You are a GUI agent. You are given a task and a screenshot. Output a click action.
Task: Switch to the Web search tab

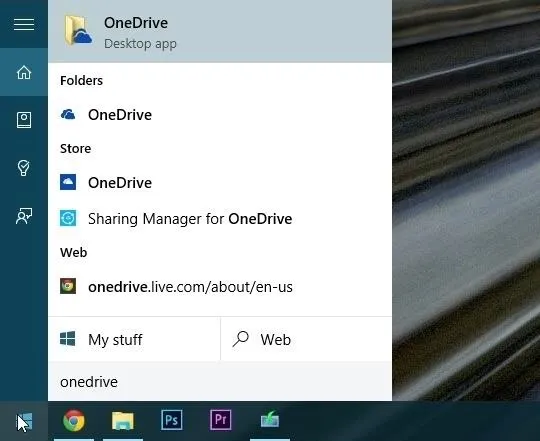(x=307, y=339)
